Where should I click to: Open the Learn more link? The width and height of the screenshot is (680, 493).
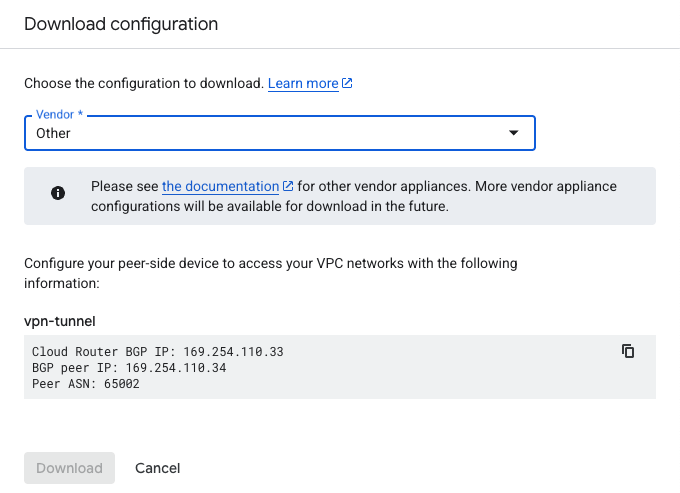(303, 84)
